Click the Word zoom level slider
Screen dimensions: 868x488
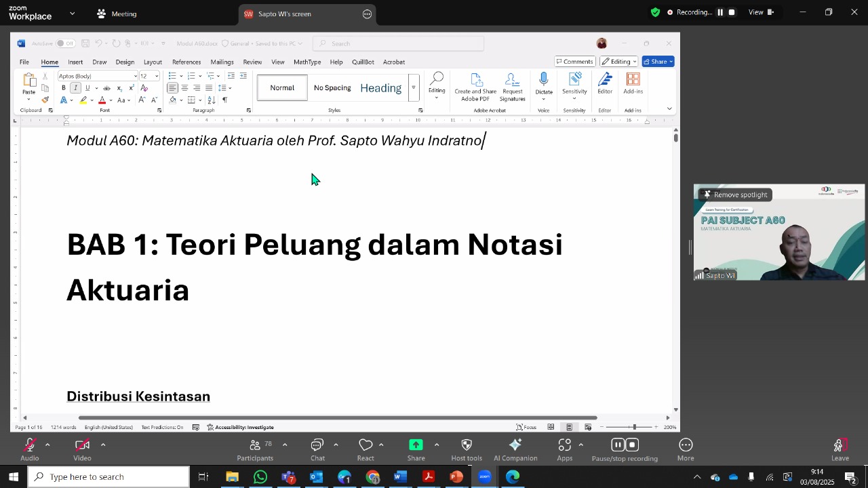(634, 427)
